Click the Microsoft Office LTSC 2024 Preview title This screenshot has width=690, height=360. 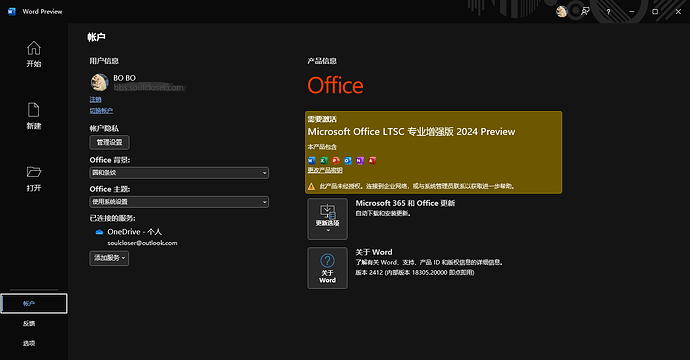coord(411,132)
